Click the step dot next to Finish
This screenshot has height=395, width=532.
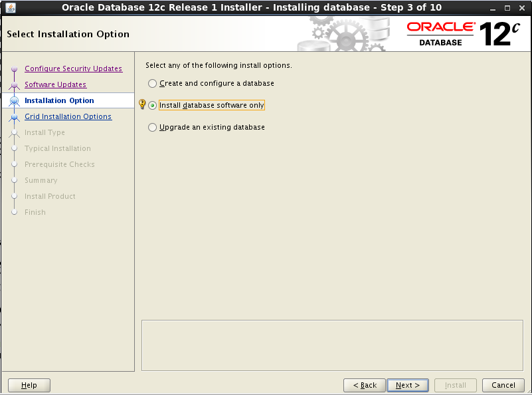pos(14,212)
